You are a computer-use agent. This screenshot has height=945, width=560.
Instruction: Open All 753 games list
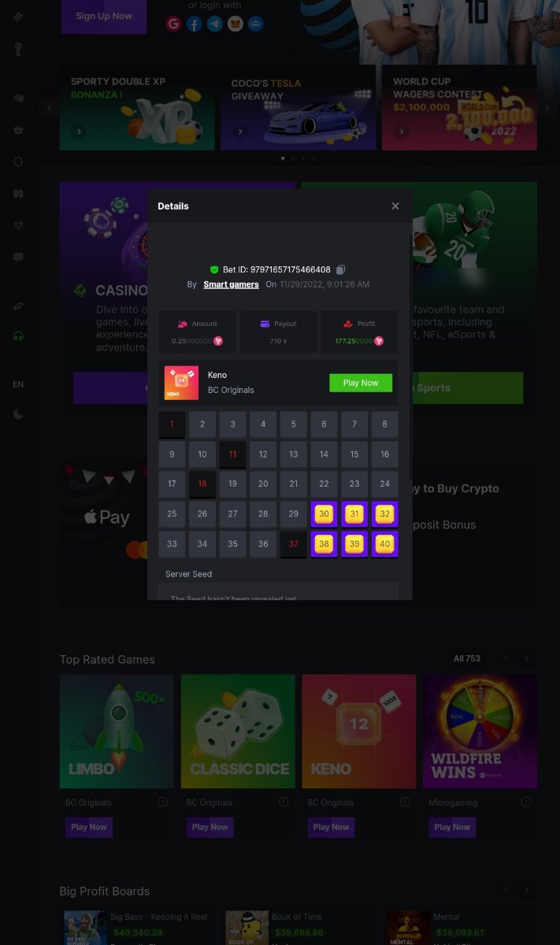[467, 658]
